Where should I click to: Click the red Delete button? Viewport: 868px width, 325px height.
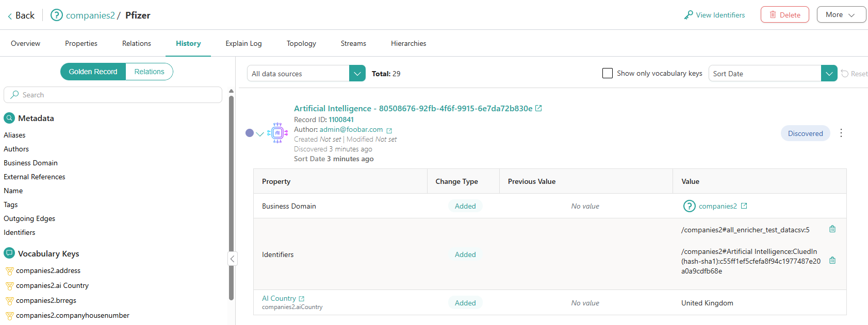[784, 15]
